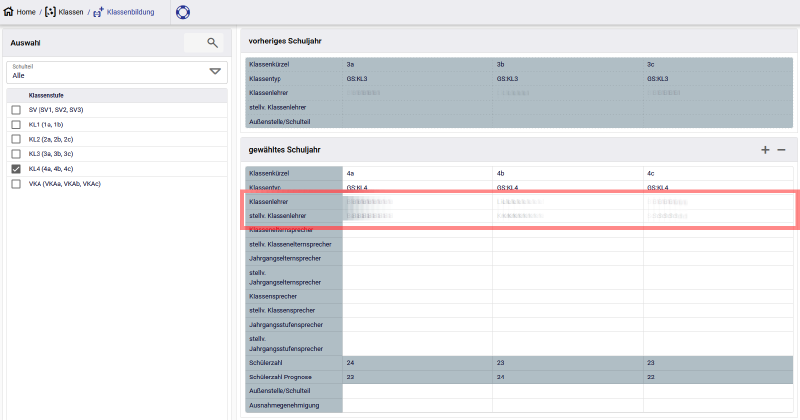Open the lifebuoy help icon
Screen dimensions: 800x420
[182, 12]
